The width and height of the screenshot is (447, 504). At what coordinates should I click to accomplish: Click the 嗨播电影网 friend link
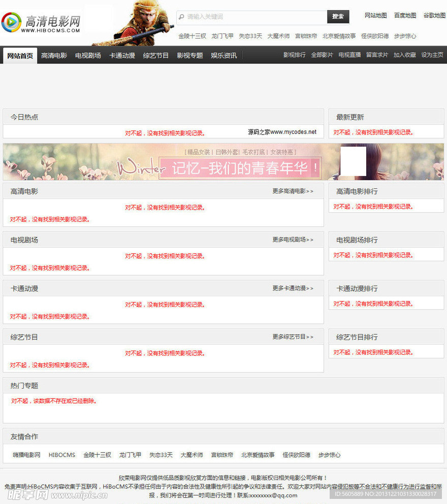(26, 455)
